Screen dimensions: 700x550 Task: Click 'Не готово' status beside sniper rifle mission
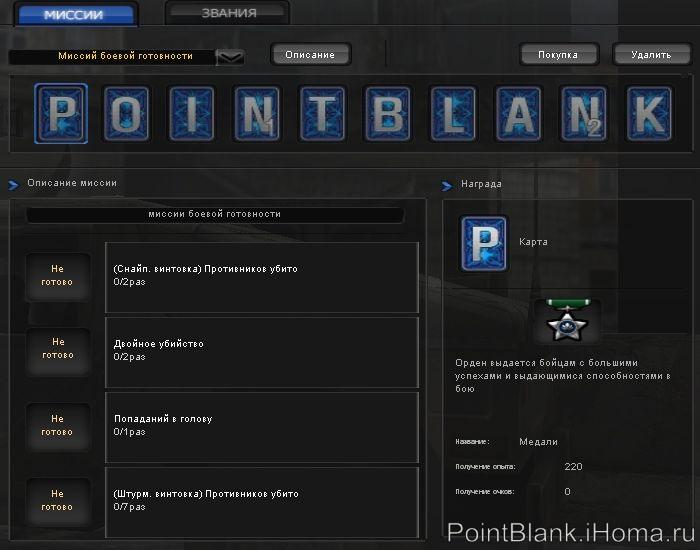pyautogui.click(x=57, y=275)
